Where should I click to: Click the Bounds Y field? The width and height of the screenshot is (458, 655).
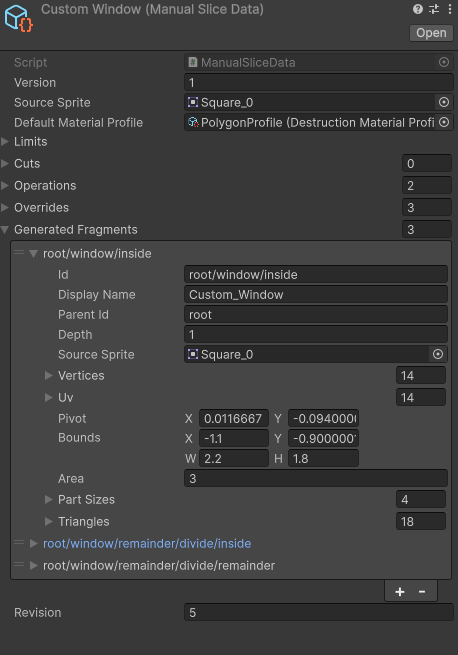tap(323, 438)
